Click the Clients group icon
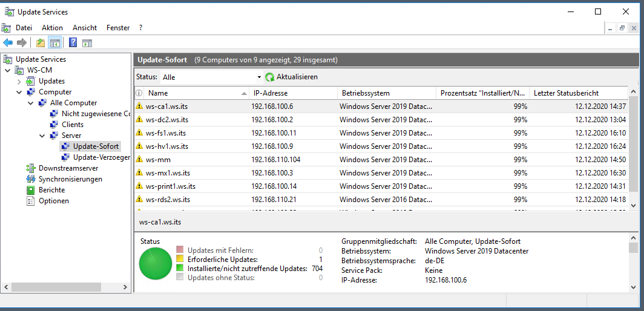This screenshot has width=644, height=311. 54,125
